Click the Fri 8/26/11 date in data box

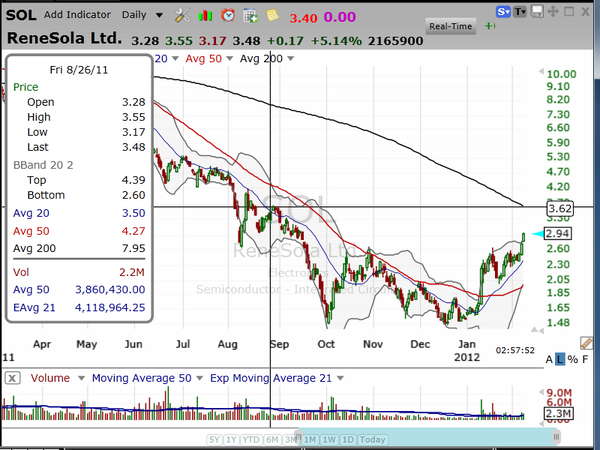click(79, 70)
